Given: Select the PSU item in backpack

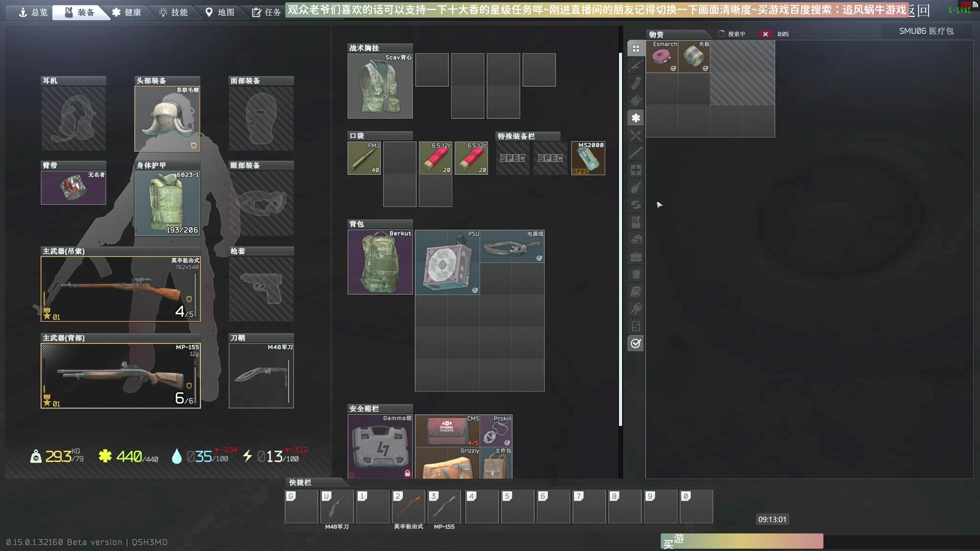Looking at the screenshot, I should pyautogui.click(x=448, y=262).
